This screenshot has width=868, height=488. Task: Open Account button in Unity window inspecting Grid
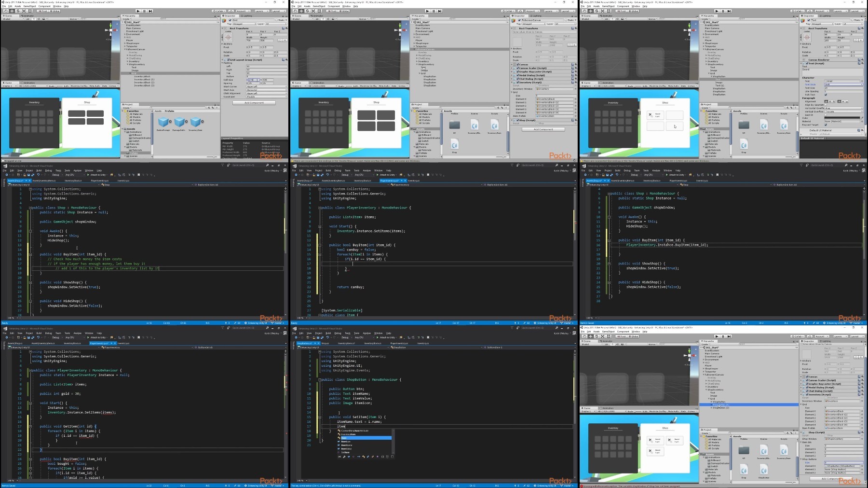pos(243,11)
